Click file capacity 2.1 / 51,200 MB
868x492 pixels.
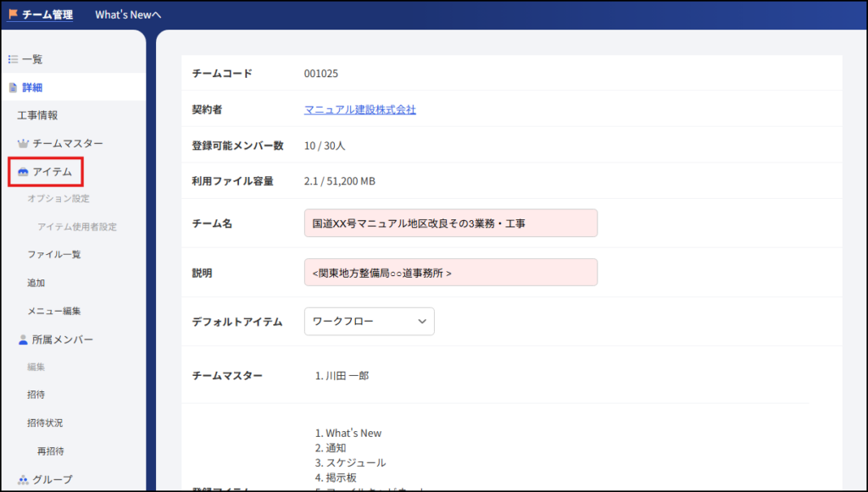[x=339, y=180]
